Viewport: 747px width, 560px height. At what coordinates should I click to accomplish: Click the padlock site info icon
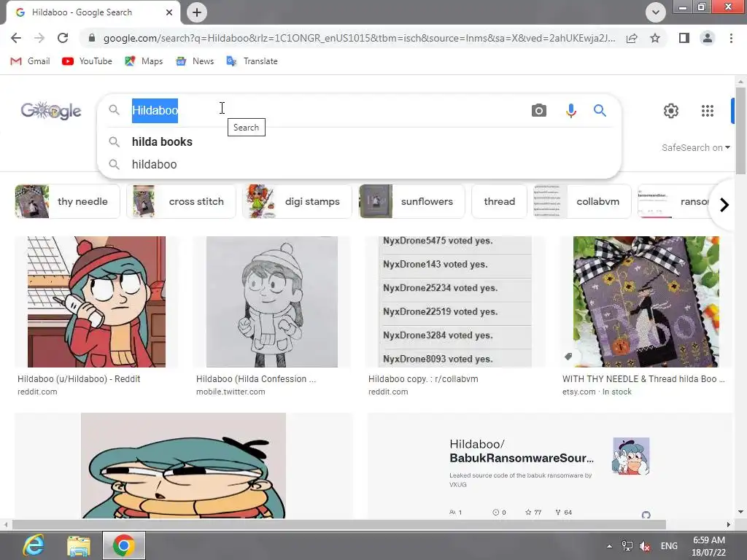(92, 38)
